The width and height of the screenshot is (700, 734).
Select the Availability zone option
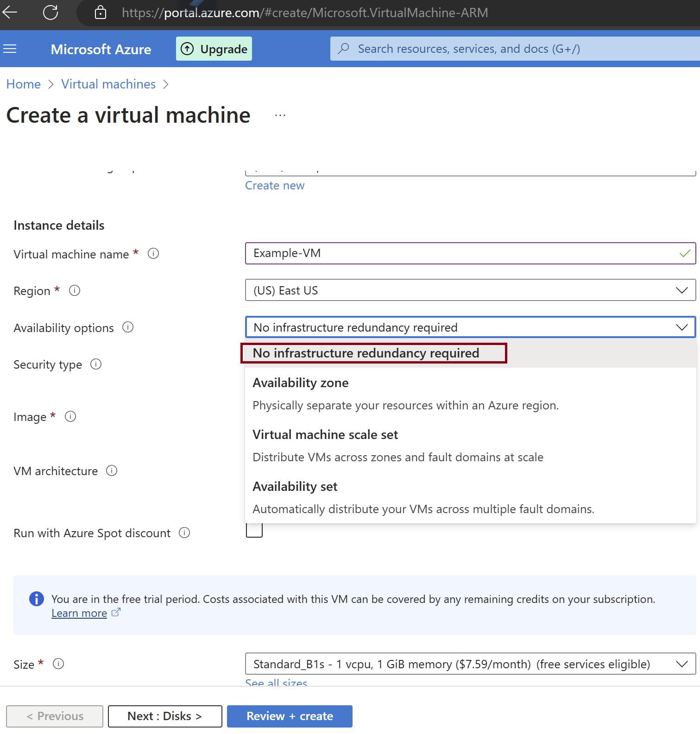pyautogui.click(x=301, y=383)
